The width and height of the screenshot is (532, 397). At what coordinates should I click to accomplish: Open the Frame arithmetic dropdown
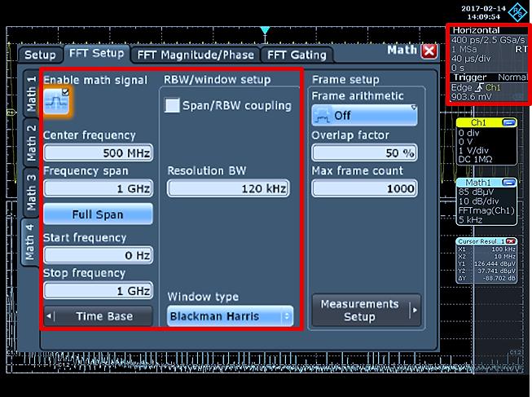click(x=364, y=115)
